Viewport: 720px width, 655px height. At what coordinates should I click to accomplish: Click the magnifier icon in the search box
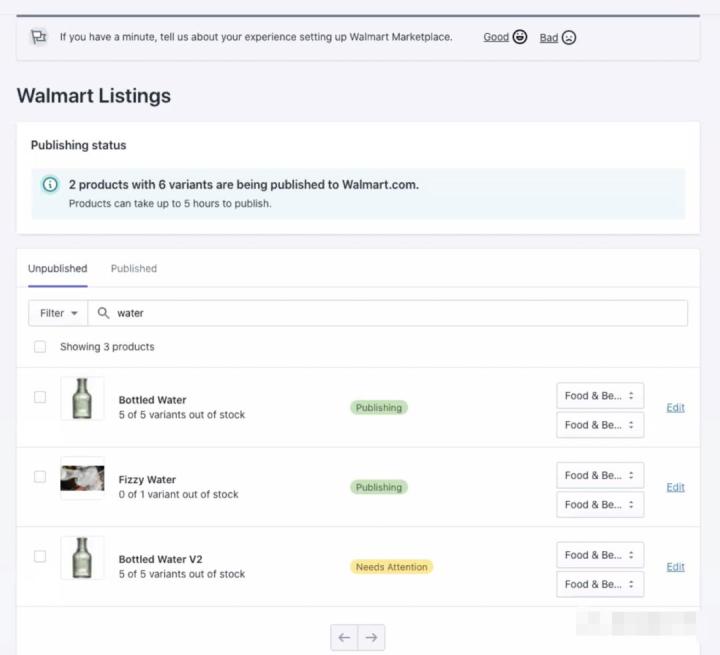(x=103, y=313)
